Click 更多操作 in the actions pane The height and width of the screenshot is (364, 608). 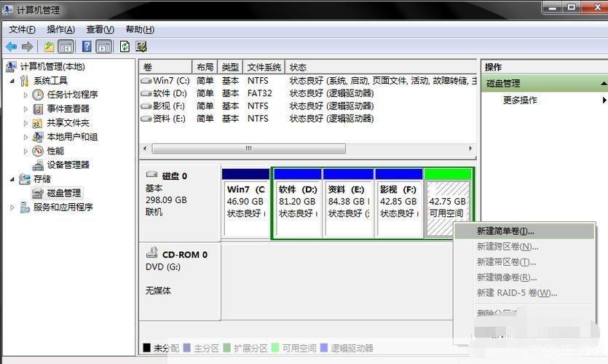click(x=520, y=100)
